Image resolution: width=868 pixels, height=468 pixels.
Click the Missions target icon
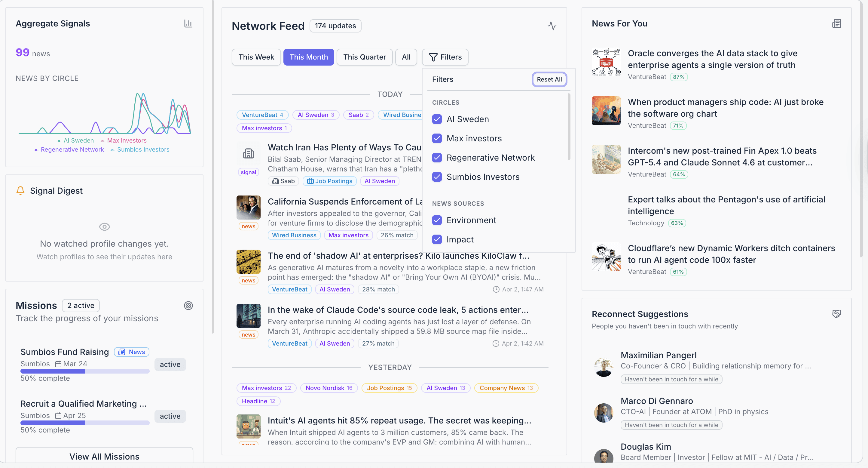point(188,306)
